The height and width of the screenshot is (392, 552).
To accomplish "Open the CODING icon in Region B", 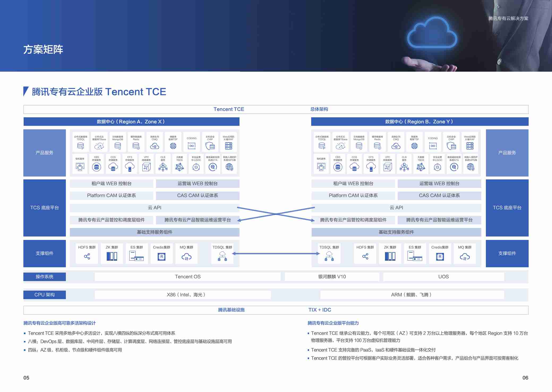I will [433, 146].
